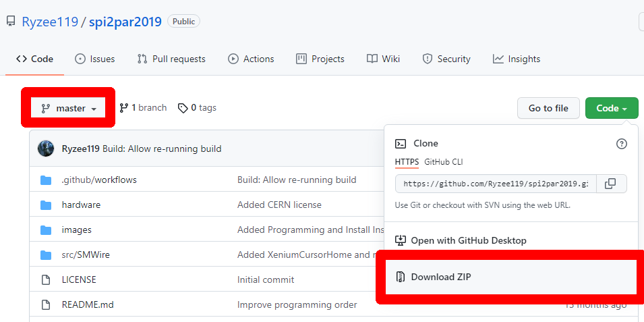644x322 pixels.
Task: Click the folder icon beside src/SMWire
Action: coord(46,255)
